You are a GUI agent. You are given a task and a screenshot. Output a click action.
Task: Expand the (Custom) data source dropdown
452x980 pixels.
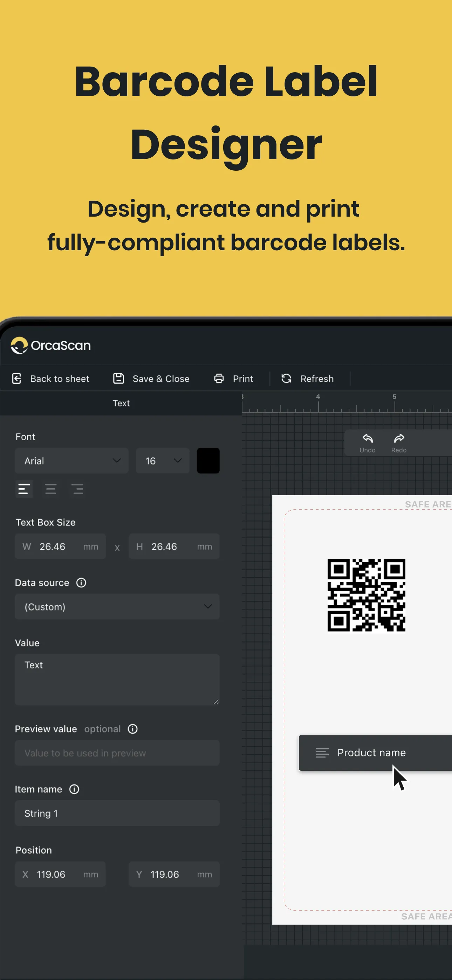(117, 606)
